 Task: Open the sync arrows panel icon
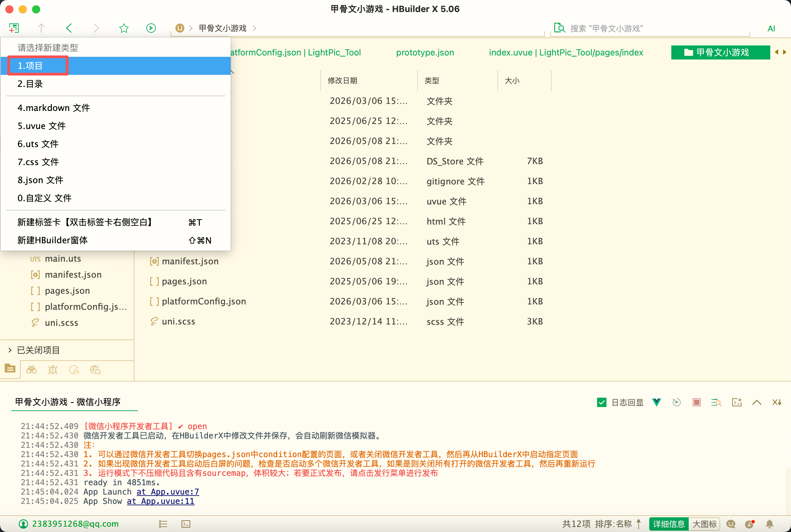74,370
